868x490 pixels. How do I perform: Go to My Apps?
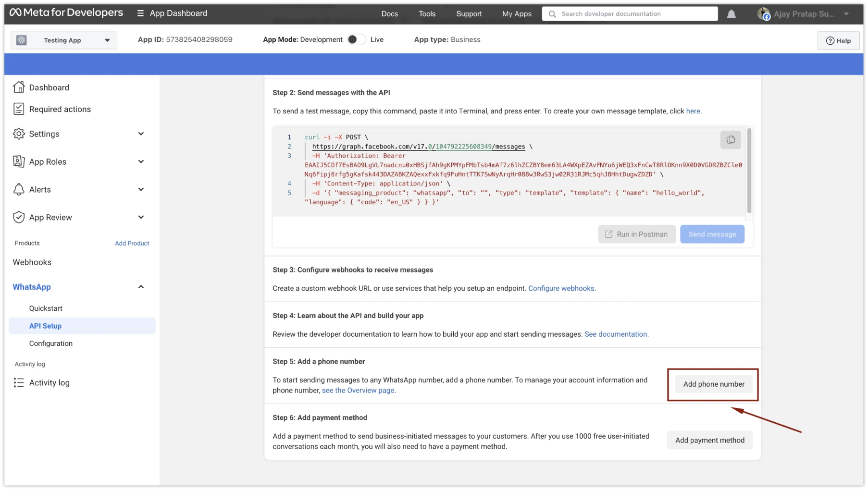[517, 14]
